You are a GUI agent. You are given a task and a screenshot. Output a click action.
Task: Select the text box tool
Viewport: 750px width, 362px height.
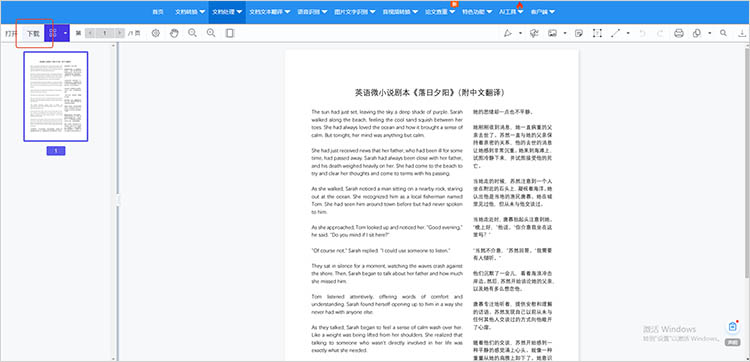[597, 33]
